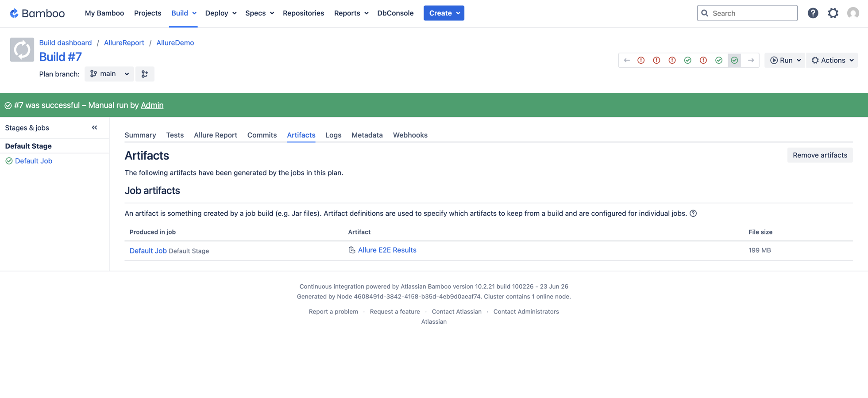Screen dimensions: 868x398
Task: Switch to the Webhooks tab
Action: click(x=410, y=135)
